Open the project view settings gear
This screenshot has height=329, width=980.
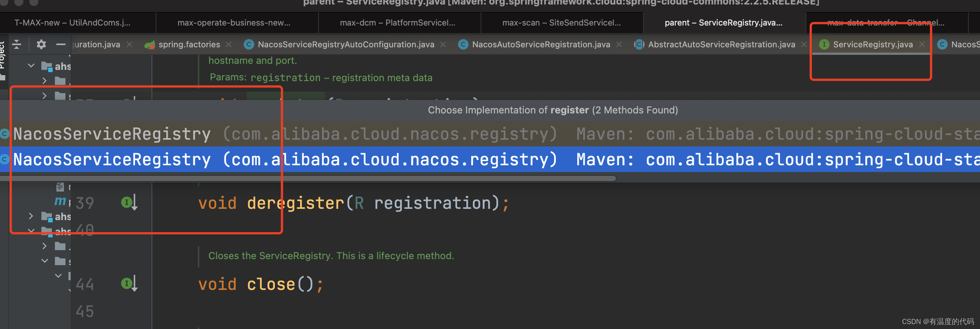41,44
